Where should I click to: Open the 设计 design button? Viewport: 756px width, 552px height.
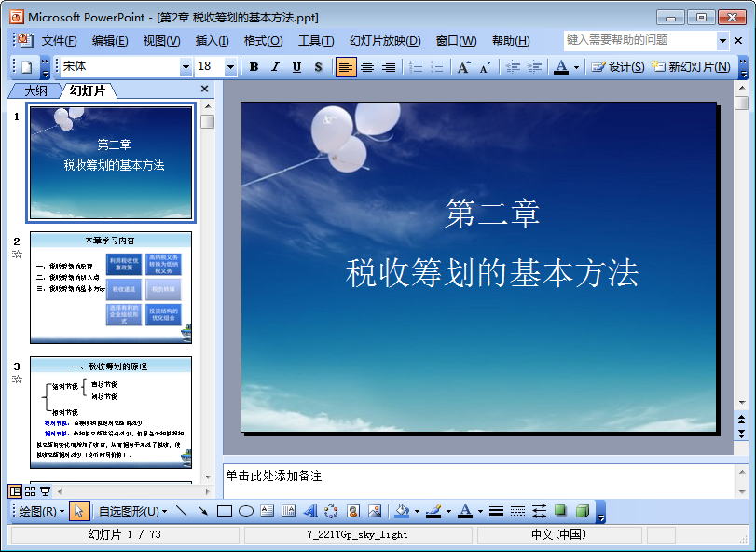click(618, 66)
